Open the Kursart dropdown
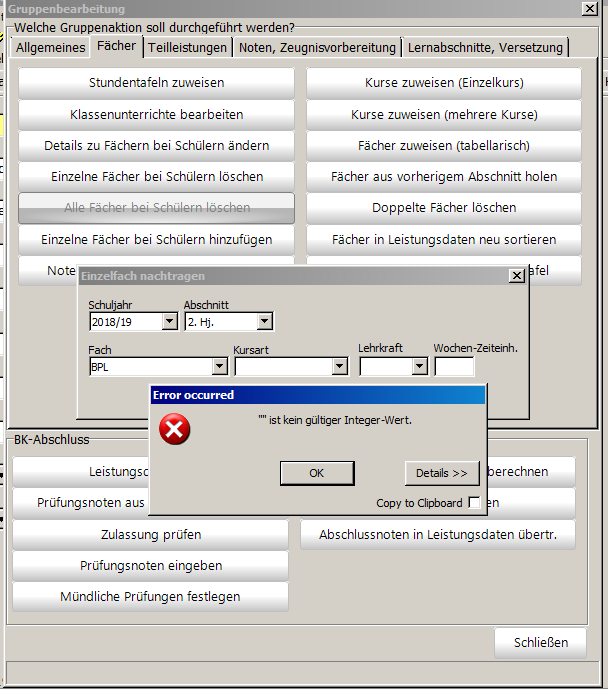Viewport: 608px width, 690px height. 339,366
